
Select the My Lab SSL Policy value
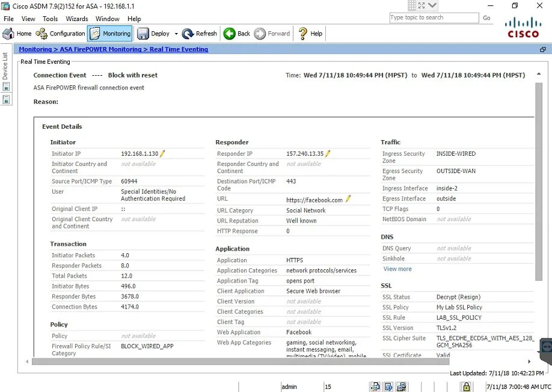459,307
